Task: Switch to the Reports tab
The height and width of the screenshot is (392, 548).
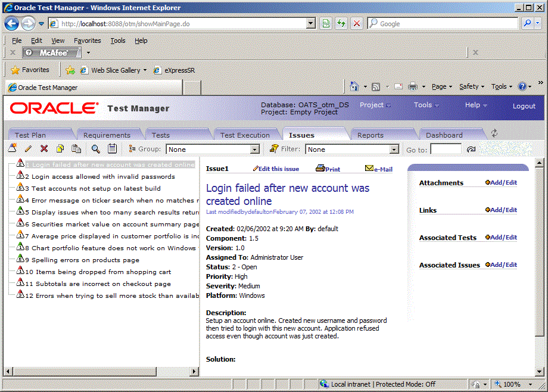Action: coord(370,135)
